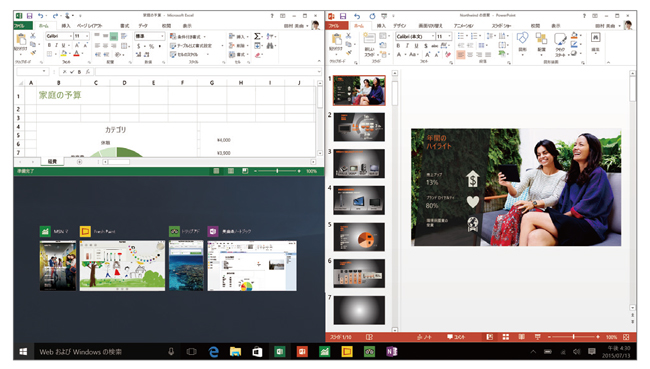650x369 pixels.
Task: Open Conditional Formatting (条件付き書式) in Excel
Action: click(187, 36)
